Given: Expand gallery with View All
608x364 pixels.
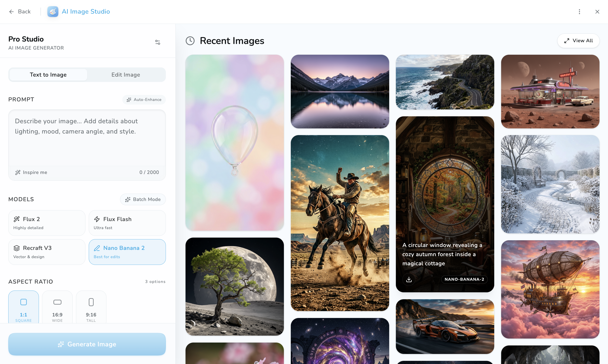Looking at the screenshot, I should pyautogui.click(x=578, y=41).
